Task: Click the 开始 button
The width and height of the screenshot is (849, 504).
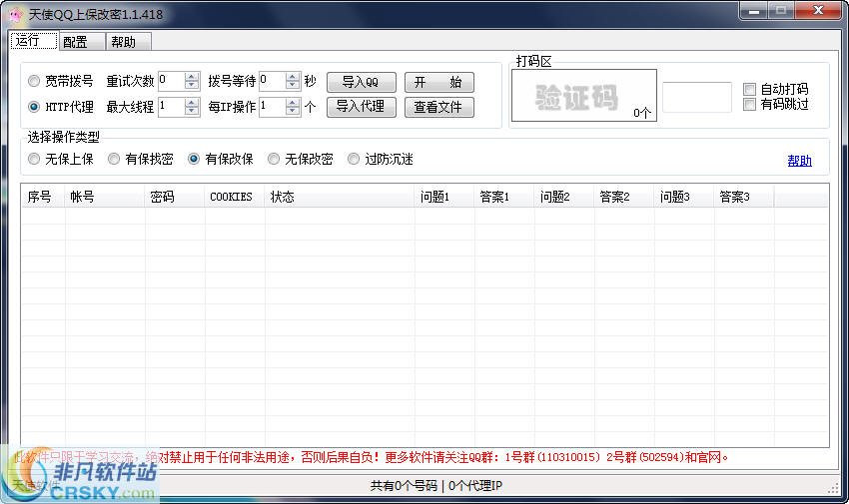Action: 439,82
